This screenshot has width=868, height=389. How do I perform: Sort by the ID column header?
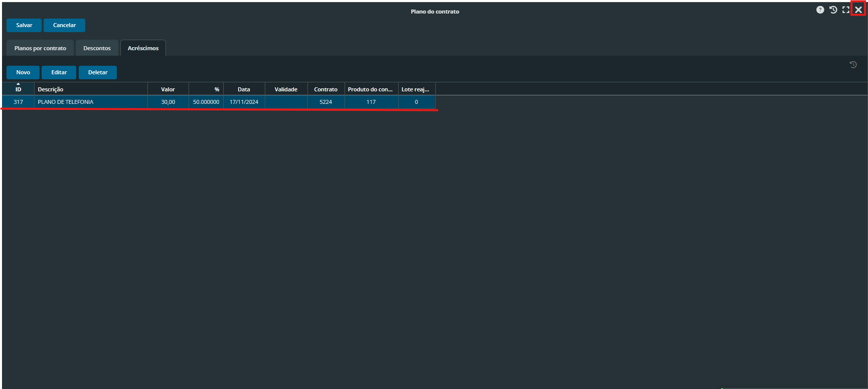18,89
